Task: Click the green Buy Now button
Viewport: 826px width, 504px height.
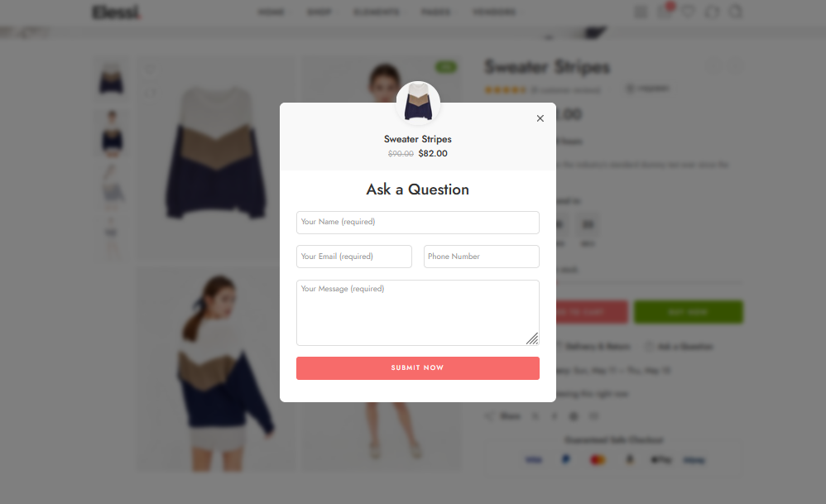Action: (689, 312)
